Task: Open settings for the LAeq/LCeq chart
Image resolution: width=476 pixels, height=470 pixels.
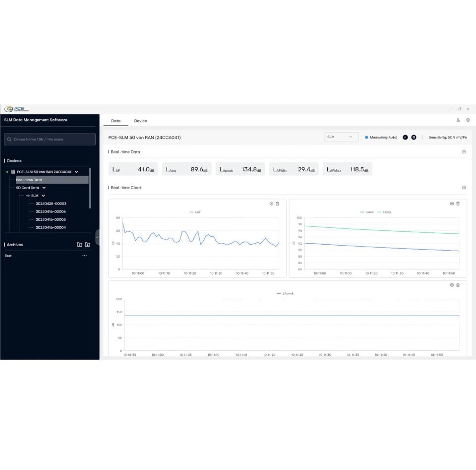Action: pyautogui.click(x=452, y=203)
